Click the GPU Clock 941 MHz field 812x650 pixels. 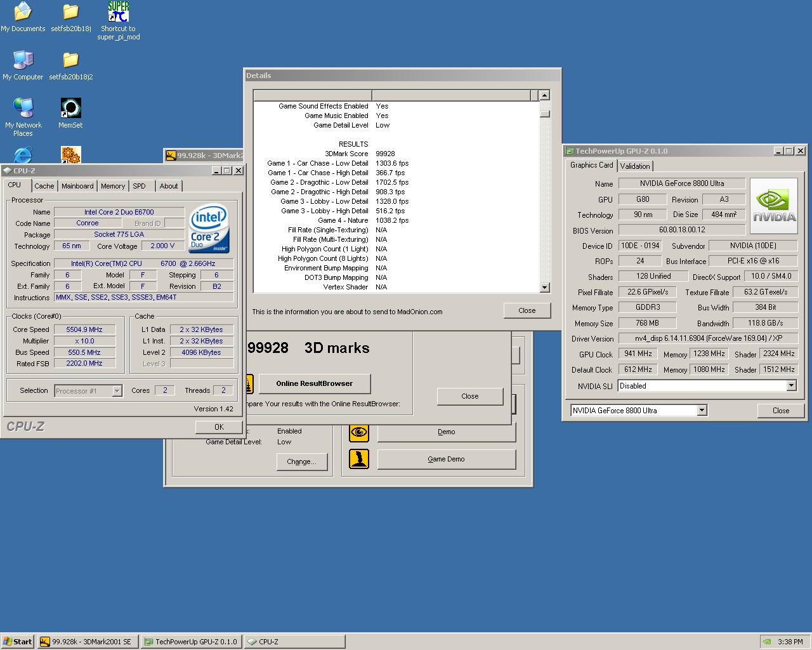[638, 354]
